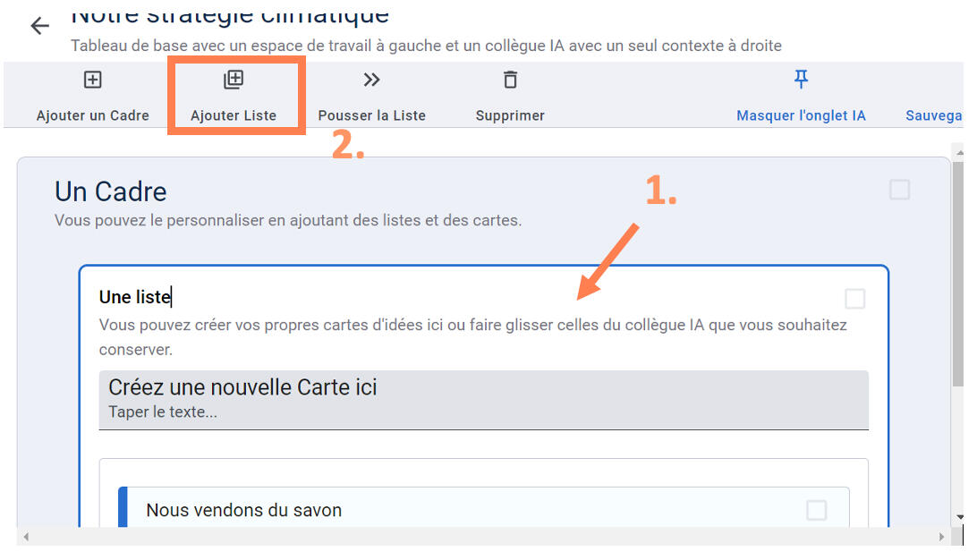
Task: Click the horizontal scrollbar right arrow
Action: click(941, 537)
